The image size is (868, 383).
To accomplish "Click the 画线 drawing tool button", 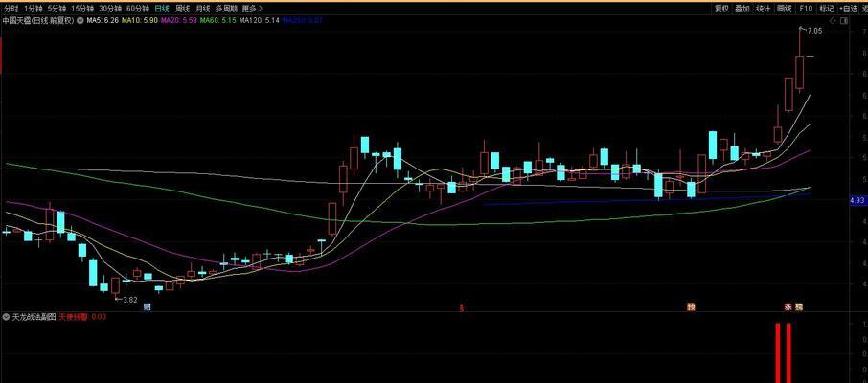I will pyautogui.click(x=785, y=8).
